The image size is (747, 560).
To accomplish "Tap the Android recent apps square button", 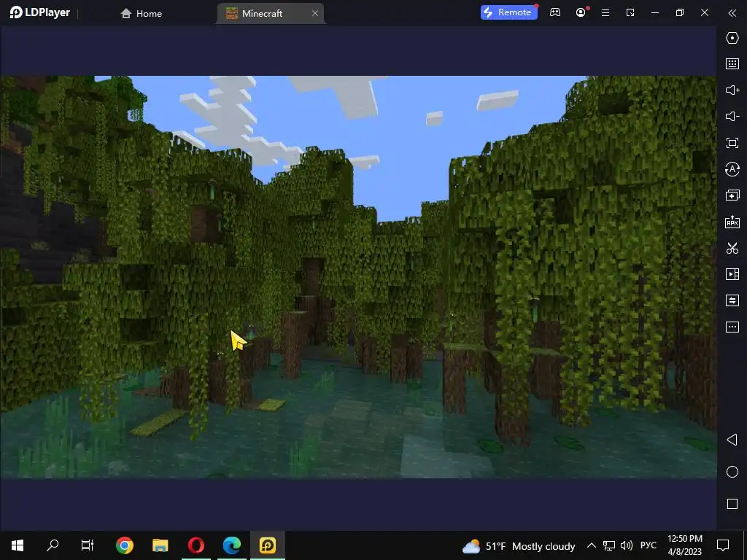I will [732, 504].
